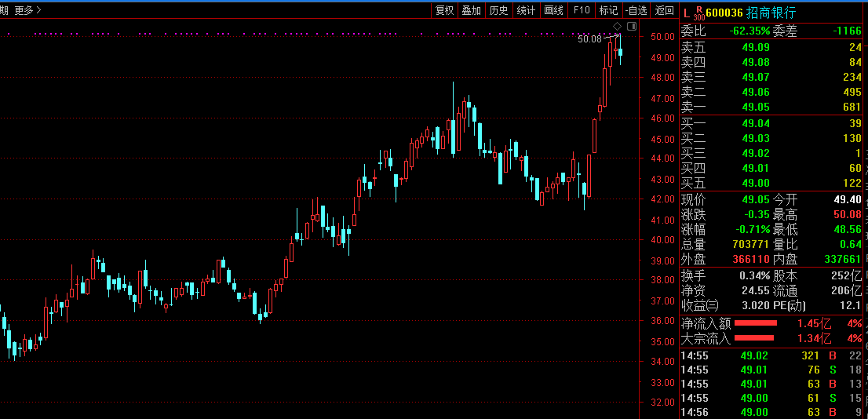Click the 最低 value 48.56
868x419 pixels.
pos(848,229)
